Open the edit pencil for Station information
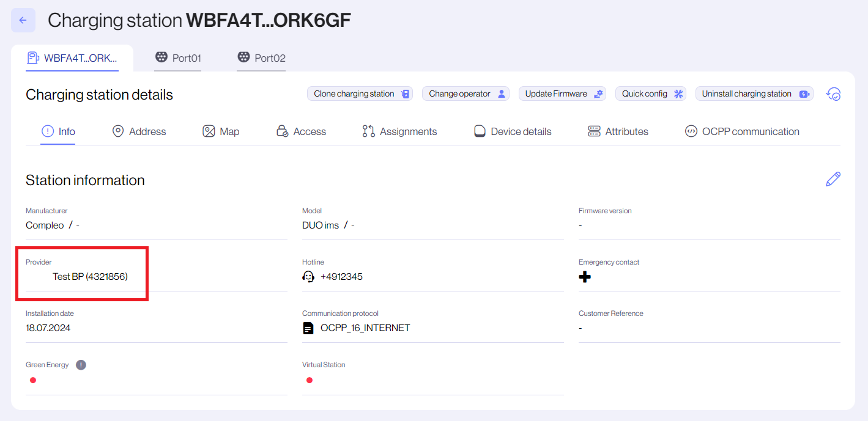 coord(833,179)
